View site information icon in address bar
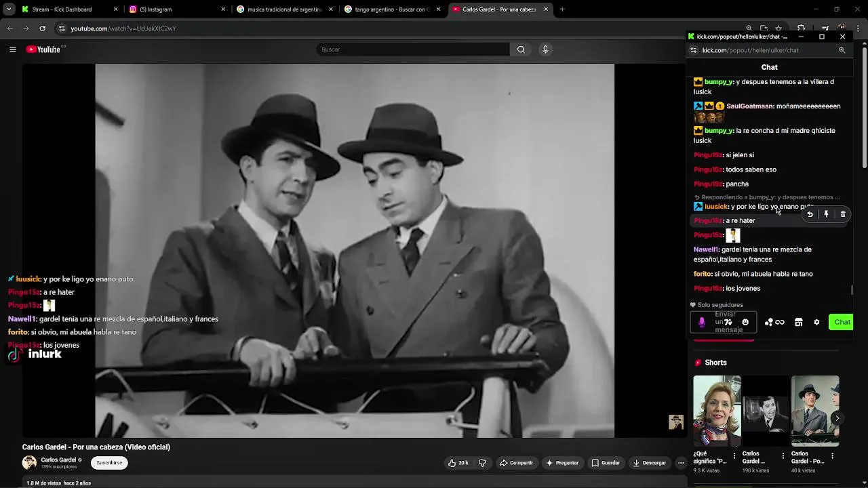Screen dimensions: 868x488 click(62, 28)
